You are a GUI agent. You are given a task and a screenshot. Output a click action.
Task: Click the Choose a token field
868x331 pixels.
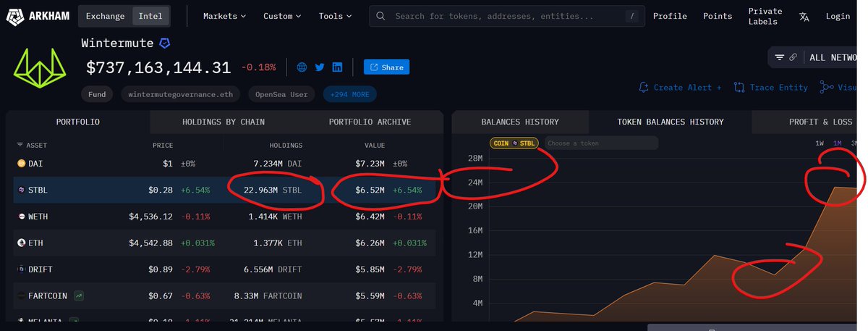point(600,143)
